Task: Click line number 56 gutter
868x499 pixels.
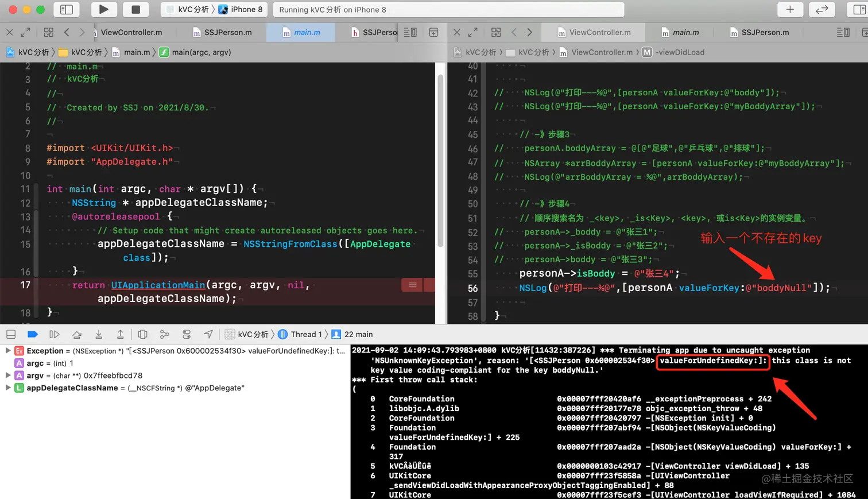Action: (472, 288)
